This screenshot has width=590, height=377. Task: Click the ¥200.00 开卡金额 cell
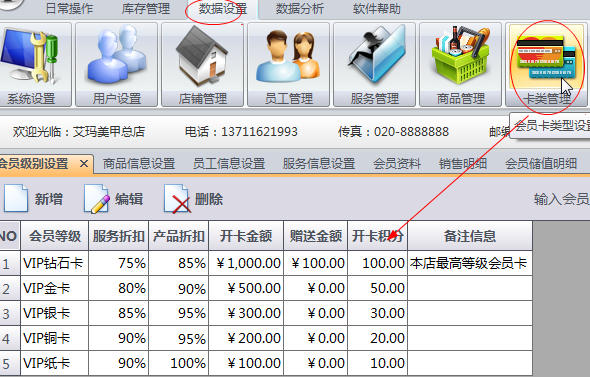246,338
